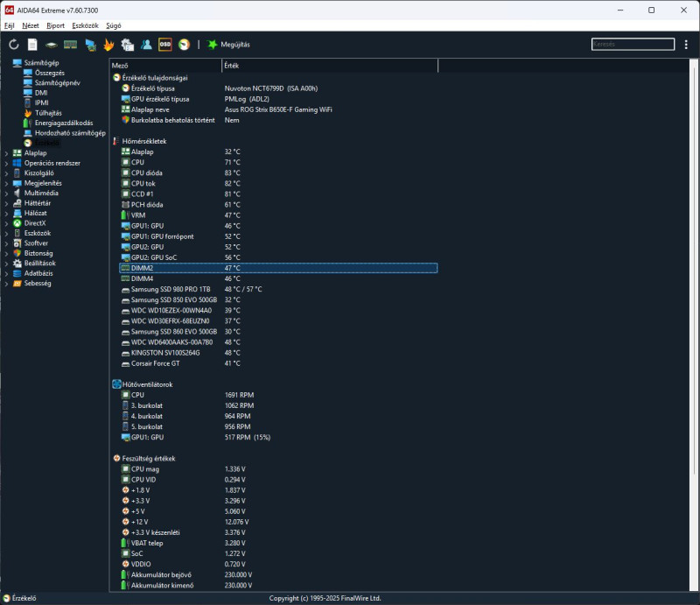Select the DIMM2 temperature row
700x605 pixels.
(x=278, y=268)
